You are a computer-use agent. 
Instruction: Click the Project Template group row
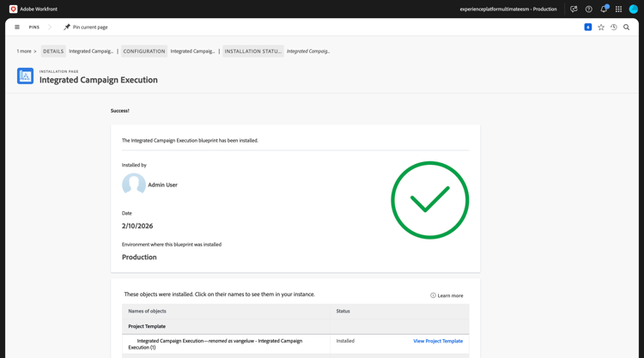tap(295, 326)
